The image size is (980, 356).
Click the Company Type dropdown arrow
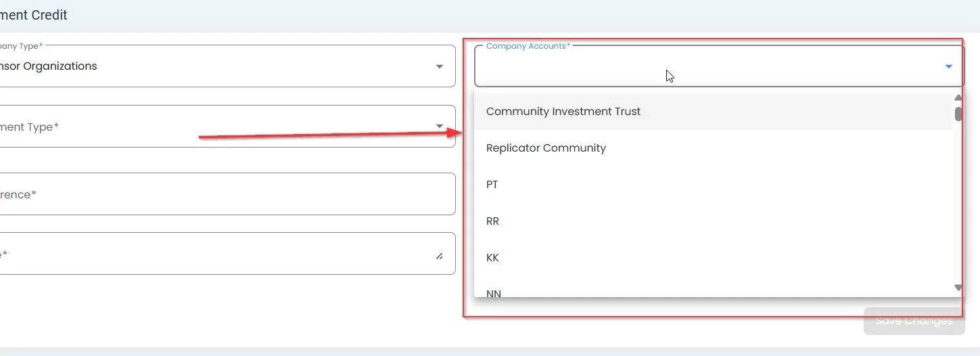[x=440, y=66]
